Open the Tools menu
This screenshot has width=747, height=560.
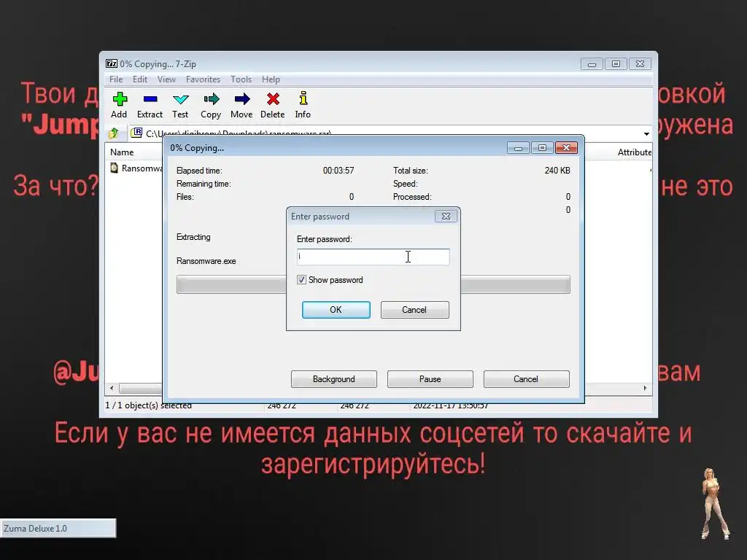[x=241, y=79]
